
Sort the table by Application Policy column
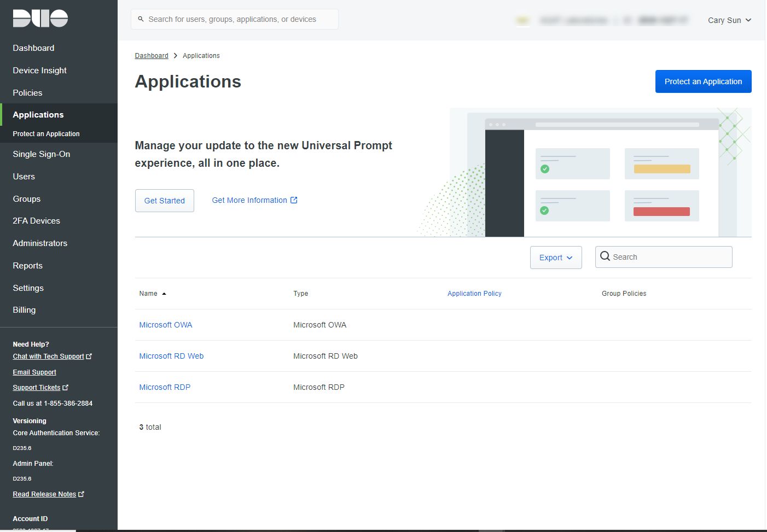[474, 294]
